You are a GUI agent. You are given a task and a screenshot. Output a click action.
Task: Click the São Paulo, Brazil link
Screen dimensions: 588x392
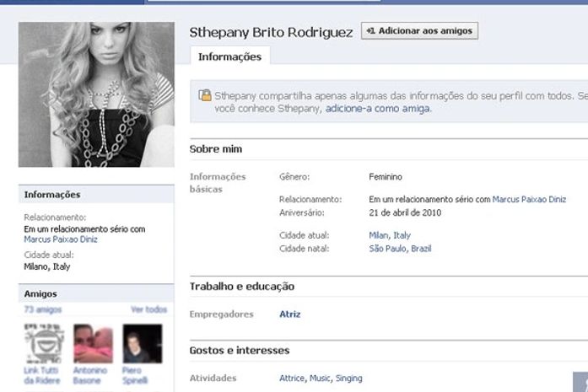400,249
